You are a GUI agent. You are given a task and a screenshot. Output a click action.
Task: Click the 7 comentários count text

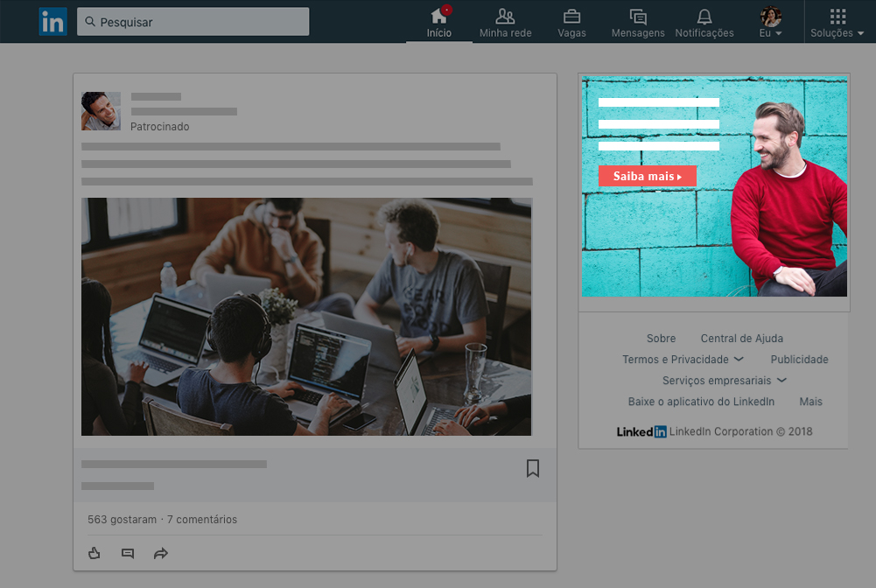202,520
